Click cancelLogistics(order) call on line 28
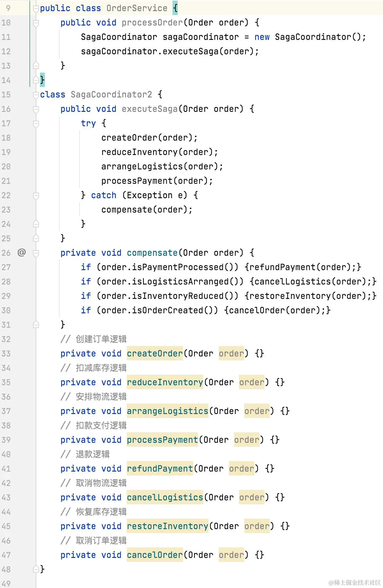This screenshot has height=588, width=383. (x=311, y=282)
